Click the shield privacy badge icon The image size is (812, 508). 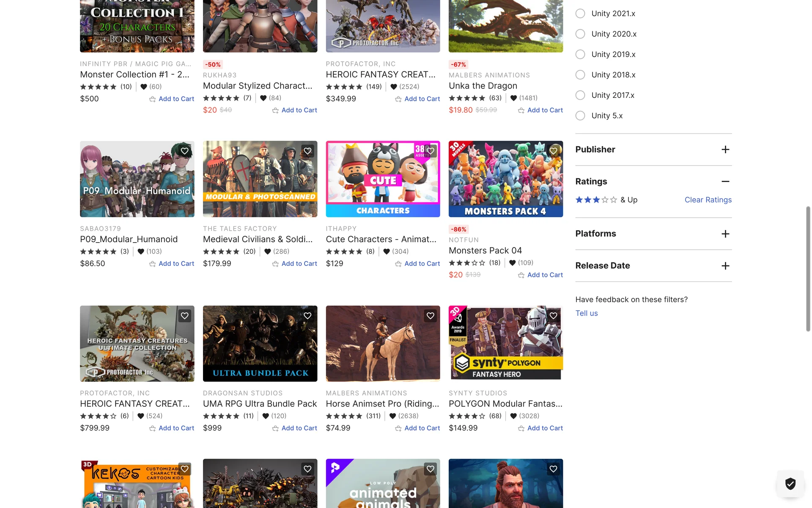pyautogui.click(x=790, y=483)
